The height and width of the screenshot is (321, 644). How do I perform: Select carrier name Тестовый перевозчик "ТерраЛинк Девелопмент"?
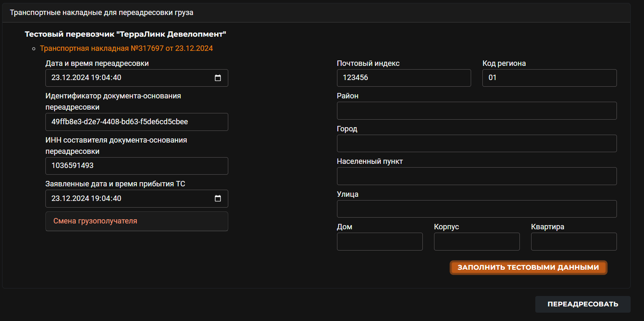pyautogui.click(x=125, y=34)
